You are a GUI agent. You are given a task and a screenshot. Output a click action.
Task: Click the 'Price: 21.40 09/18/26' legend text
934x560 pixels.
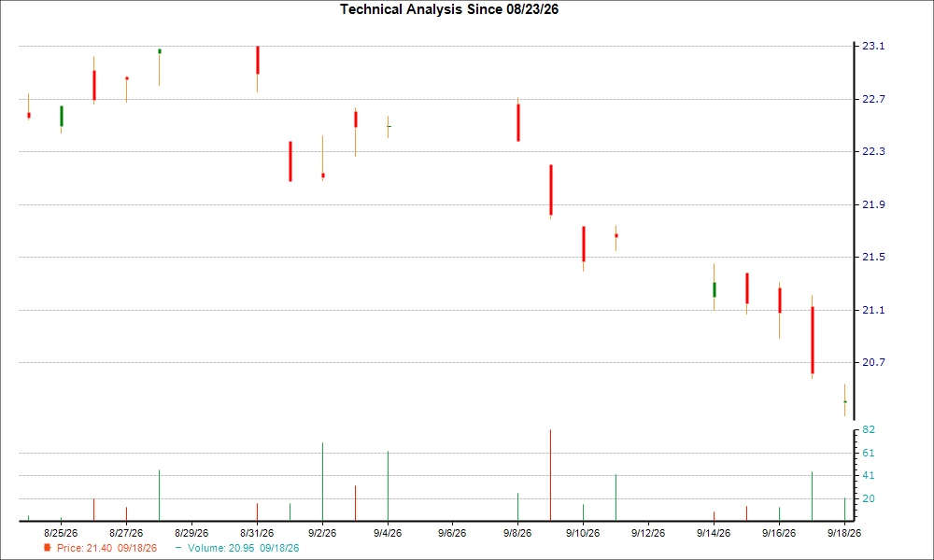pyautogui.click(x=107, y=548)
